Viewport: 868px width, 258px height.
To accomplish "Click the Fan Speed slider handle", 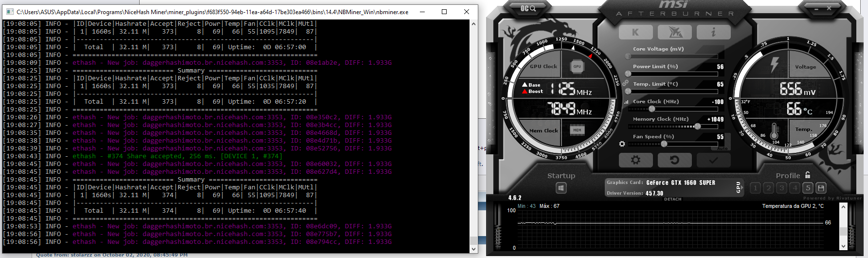I will tap(664, 144).
